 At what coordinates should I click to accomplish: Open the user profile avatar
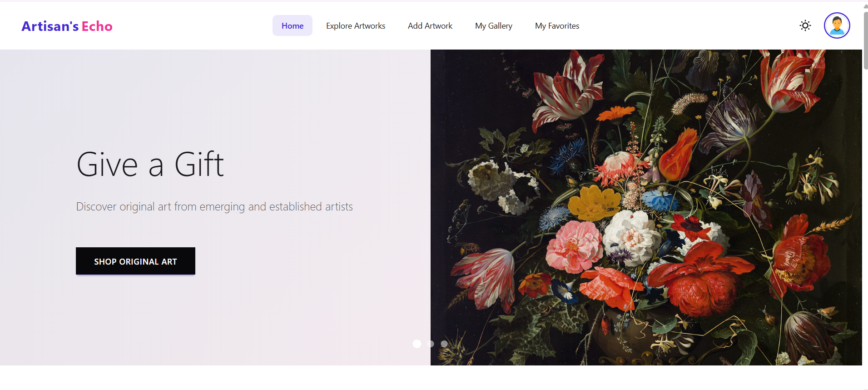point(837,25)
